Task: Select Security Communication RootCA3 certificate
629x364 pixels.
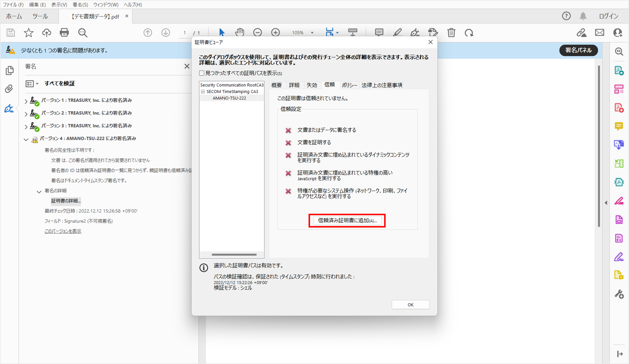Action: pyautogui.click(x=232, y=85)
